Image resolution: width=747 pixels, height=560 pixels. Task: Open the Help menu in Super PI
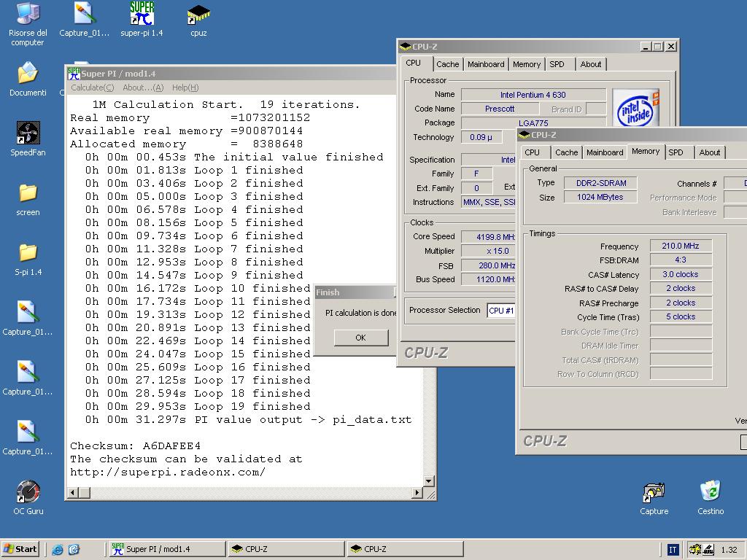pyautogui.click(x=185, y=87)
